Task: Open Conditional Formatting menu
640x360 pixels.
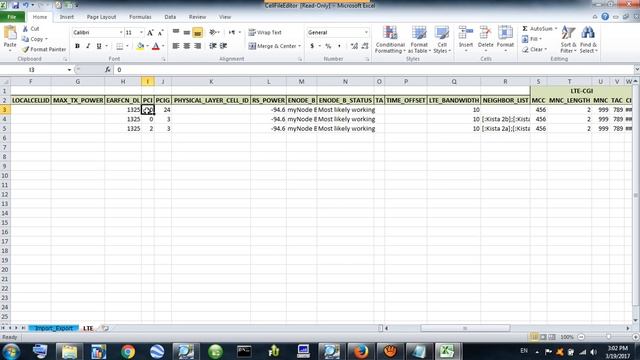Action: point(390,39)
